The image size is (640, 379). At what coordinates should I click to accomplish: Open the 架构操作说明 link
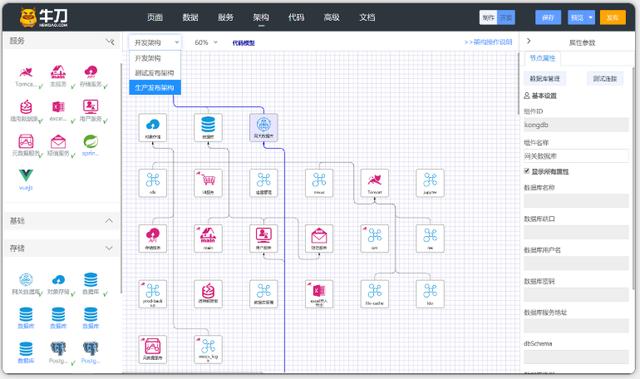pos(489,42)
